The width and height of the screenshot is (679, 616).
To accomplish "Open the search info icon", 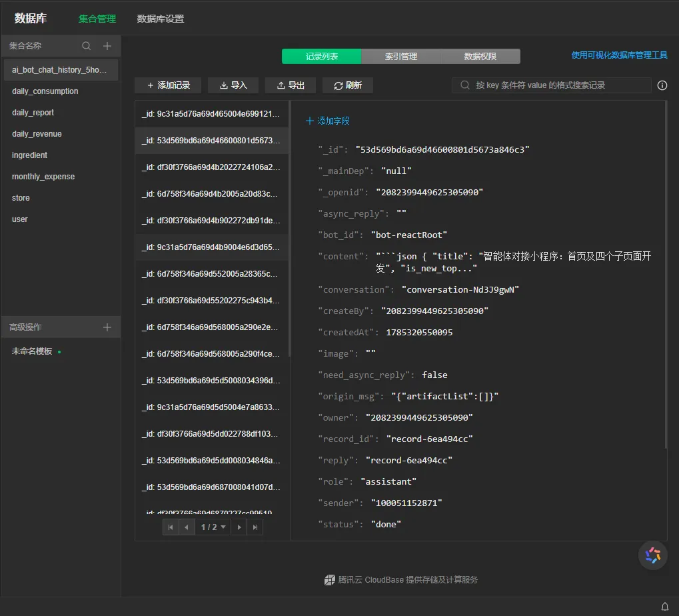I will click(x=662, y=85).
